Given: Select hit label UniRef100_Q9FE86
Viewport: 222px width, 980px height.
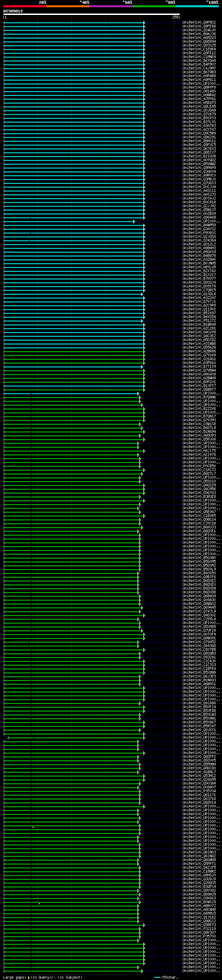Looking at the screenshot, I should (x=199, y=26).
